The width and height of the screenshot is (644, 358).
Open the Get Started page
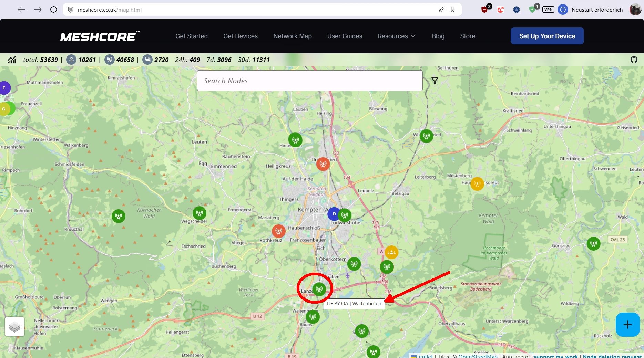(x=192, y=36)
